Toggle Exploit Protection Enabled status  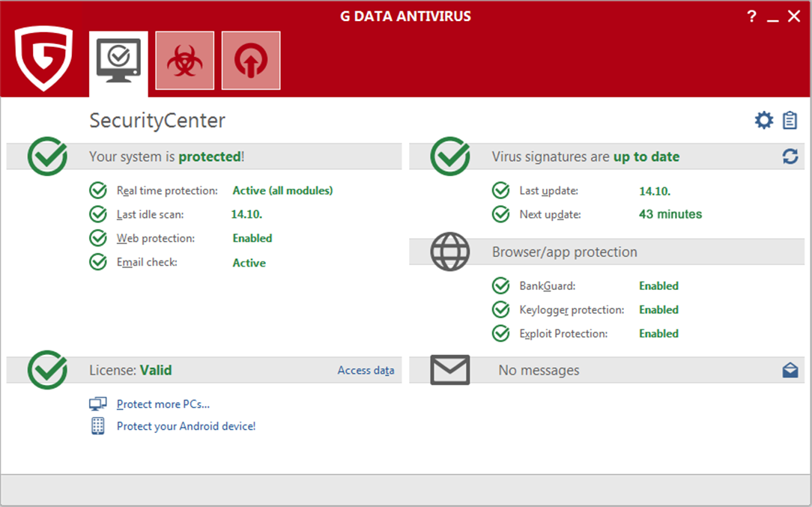[x=658, y=334]
